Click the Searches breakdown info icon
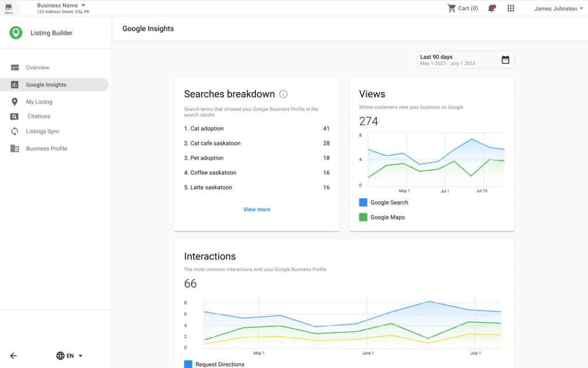 pyautogui.click(x=284, y=94)
